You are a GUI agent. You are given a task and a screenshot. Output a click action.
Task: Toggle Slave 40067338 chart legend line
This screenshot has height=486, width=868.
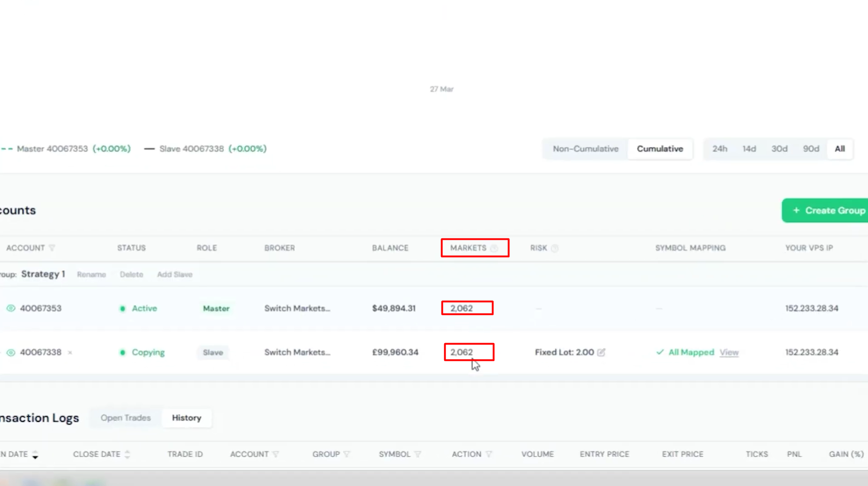[x=205, y=149]
